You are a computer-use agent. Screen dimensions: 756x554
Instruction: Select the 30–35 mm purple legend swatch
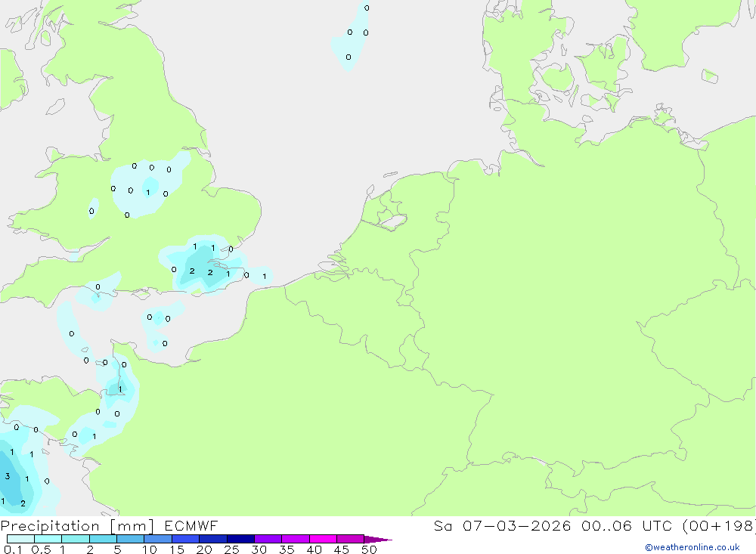click(x=268, y=539)
